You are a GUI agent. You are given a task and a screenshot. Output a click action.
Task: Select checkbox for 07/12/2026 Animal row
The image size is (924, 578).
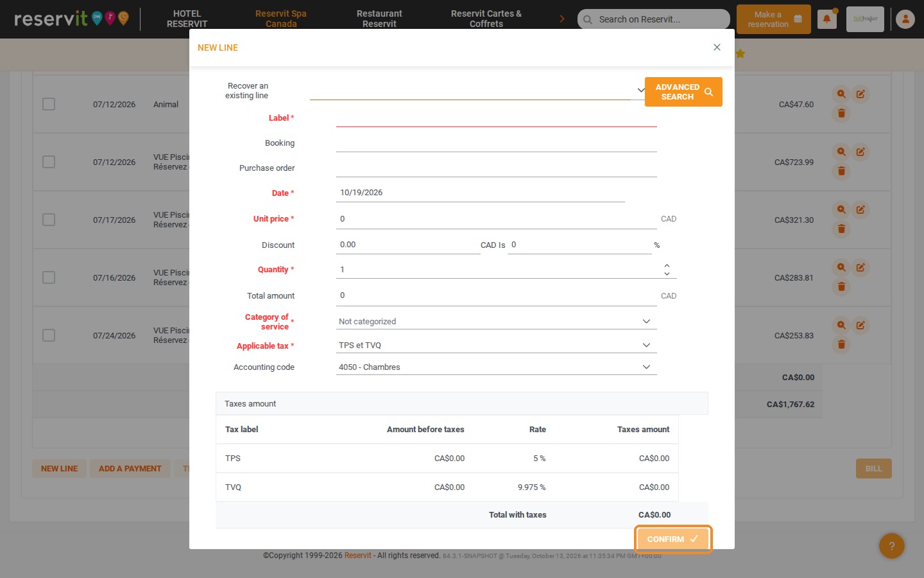49,104
